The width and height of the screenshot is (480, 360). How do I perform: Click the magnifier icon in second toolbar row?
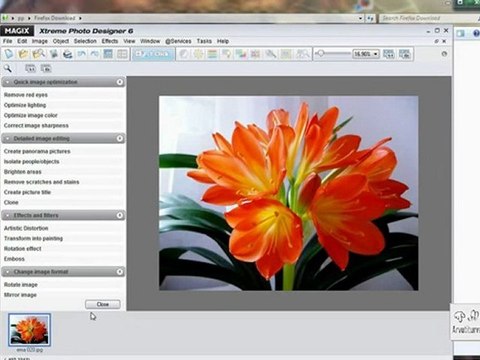tap(7, 69)
